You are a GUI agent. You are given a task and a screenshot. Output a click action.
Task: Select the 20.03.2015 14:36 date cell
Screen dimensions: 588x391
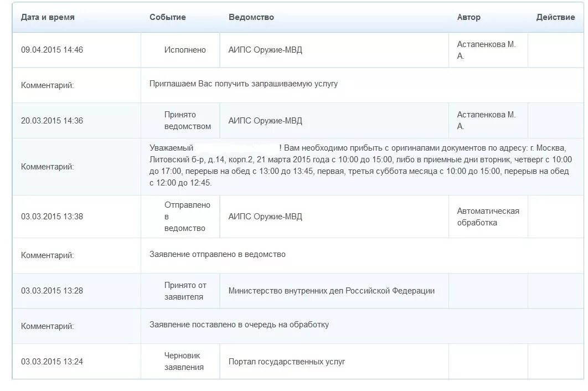click(52, 121)
